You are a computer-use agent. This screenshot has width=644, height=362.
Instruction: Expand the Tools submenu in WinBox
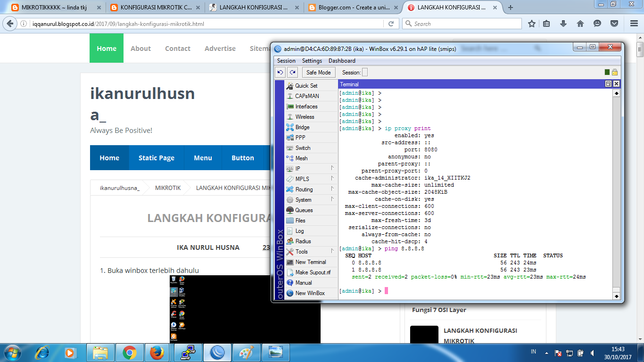(311, 252)
